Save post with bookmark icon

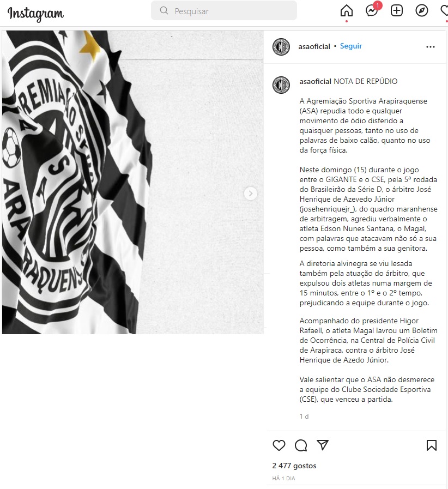[x=432, y=445]
